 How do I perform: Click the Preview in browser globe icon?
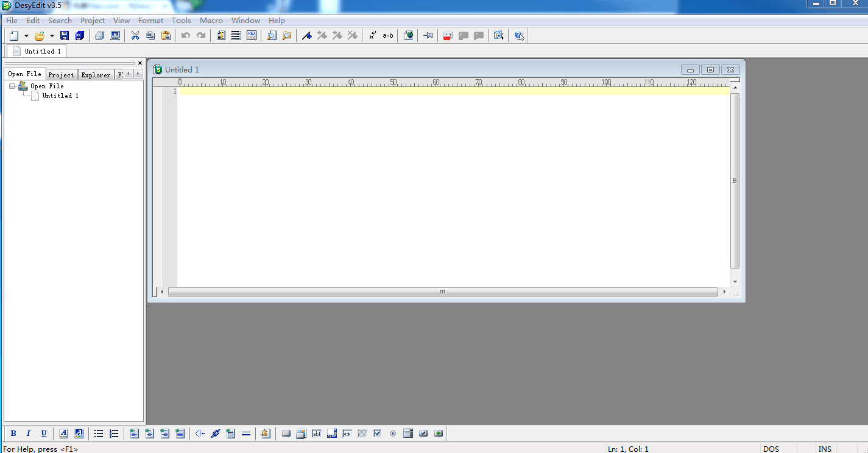pos(408,36)
